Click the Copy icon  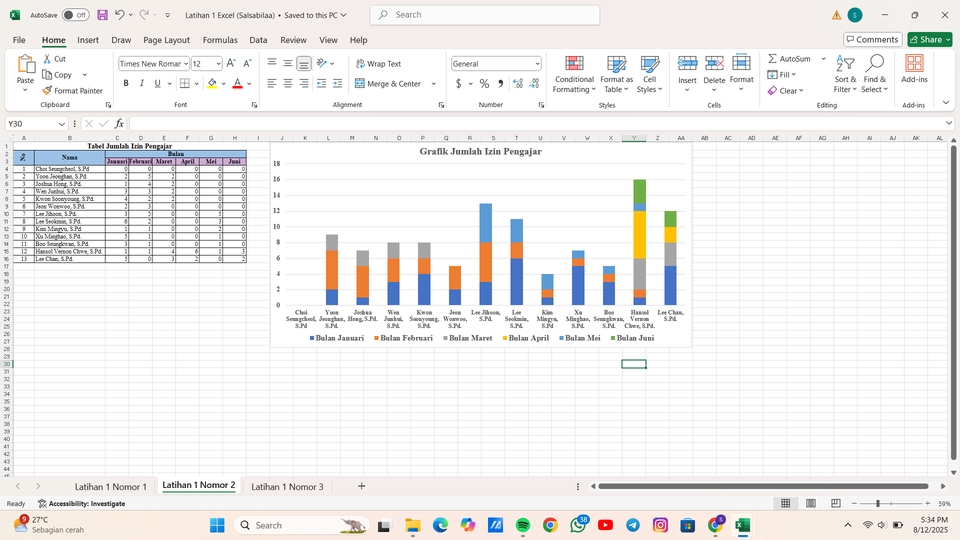coord(47,75)
